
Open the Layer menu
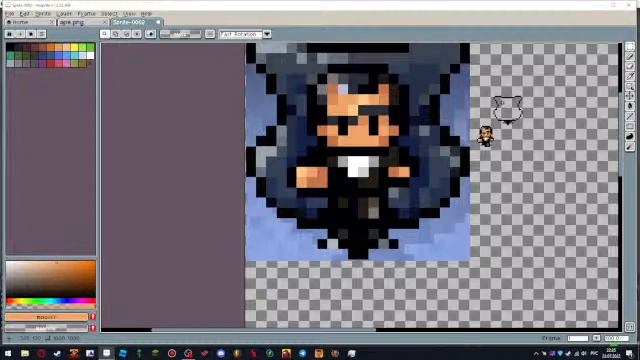[x=64, y=13]
